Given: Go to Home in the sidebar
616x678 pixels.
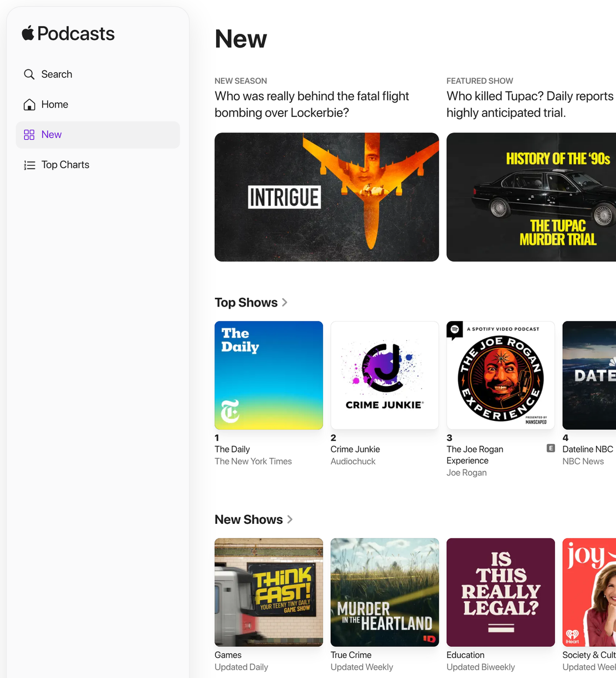Looking at the screenshot, I should point(97,104).
